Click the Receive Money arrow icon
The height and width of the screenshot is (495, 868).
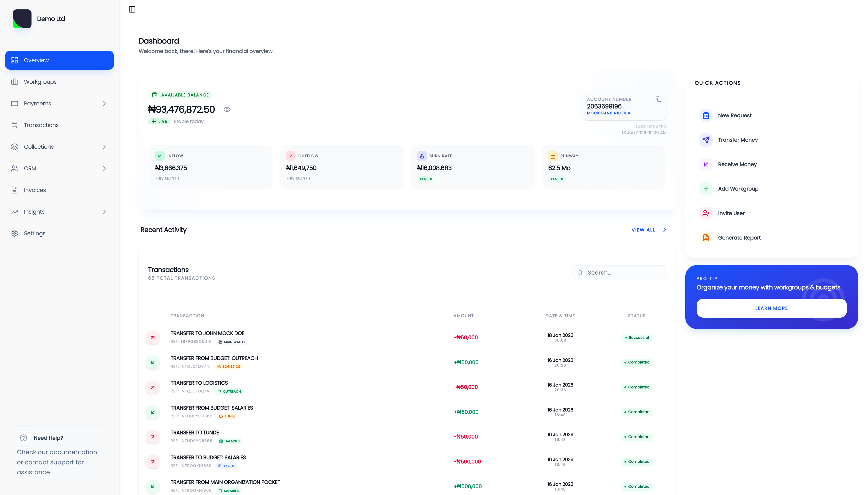pyautogui.click(x=706, y=164)
